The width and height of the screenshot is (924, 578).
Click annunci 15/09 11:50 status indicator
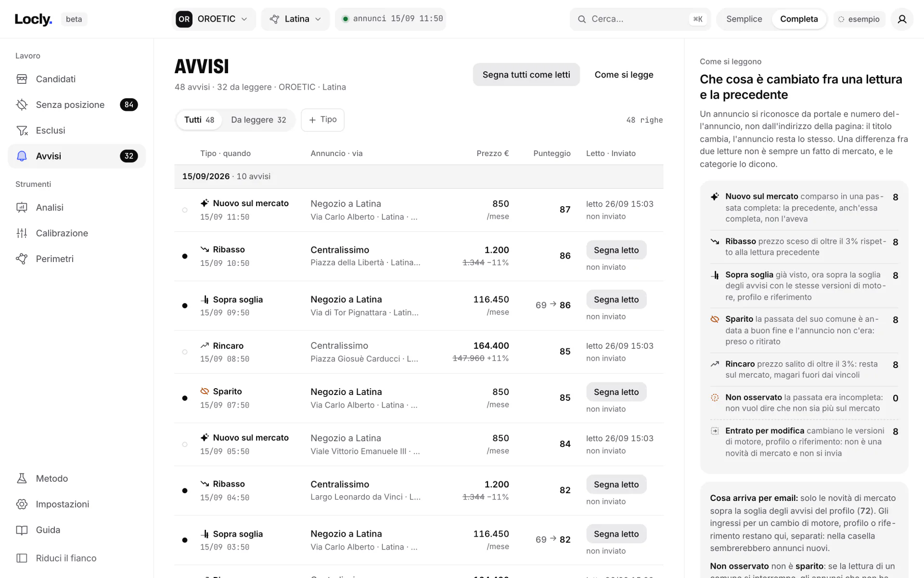point(390,19)
